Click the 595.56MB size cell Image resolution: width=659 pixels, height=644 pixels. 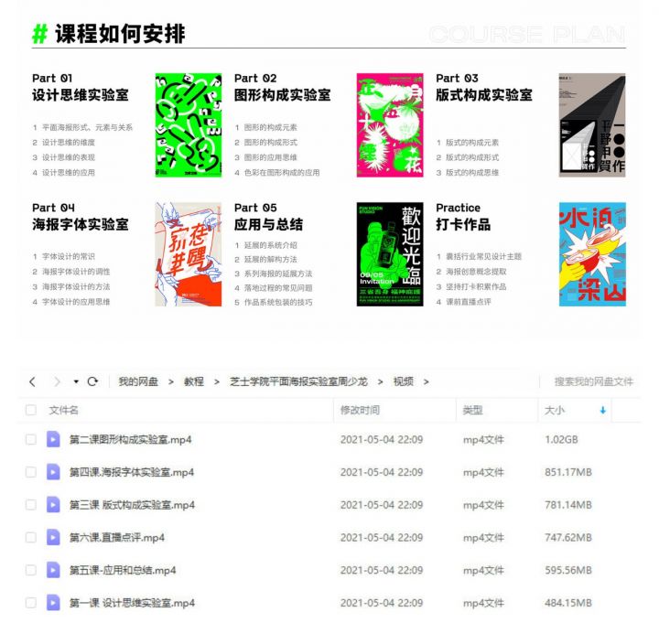click(568, 570)
